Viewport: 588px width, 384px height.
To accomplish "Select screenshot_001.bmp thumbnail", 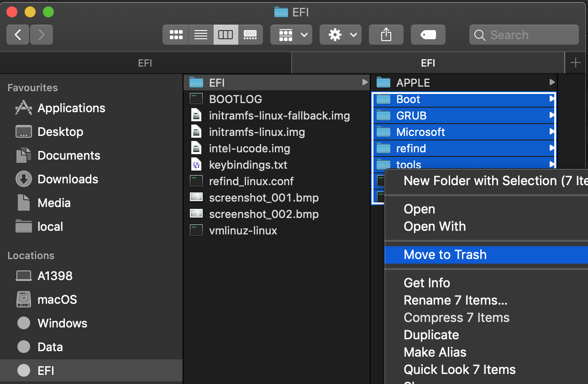I will 196,197.
